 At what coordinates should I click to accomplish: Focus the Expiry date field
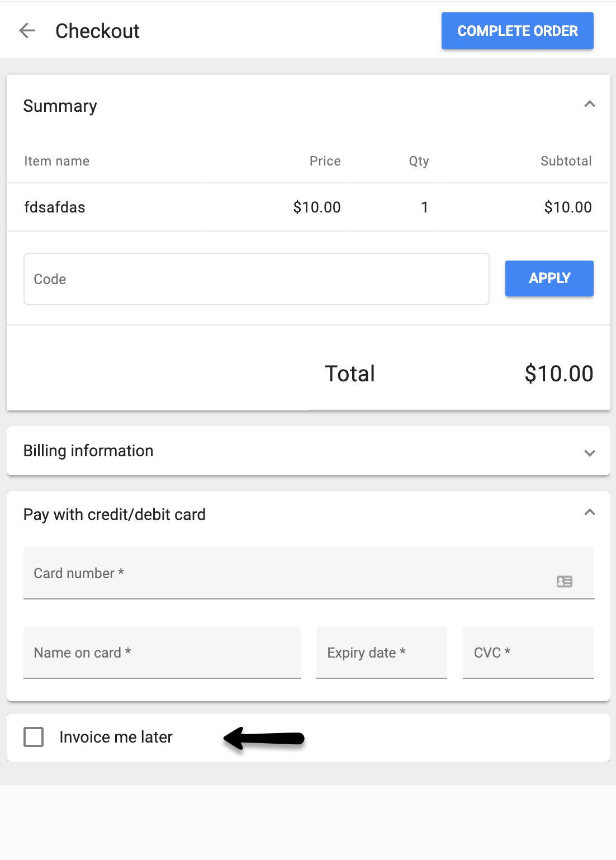(x=382, y=653)
